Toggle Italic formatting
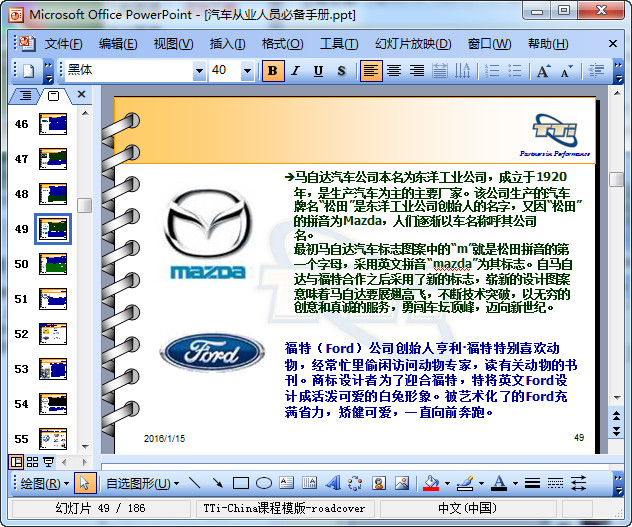The height and width of the screenshot is (527, 632). pos(295,71)
